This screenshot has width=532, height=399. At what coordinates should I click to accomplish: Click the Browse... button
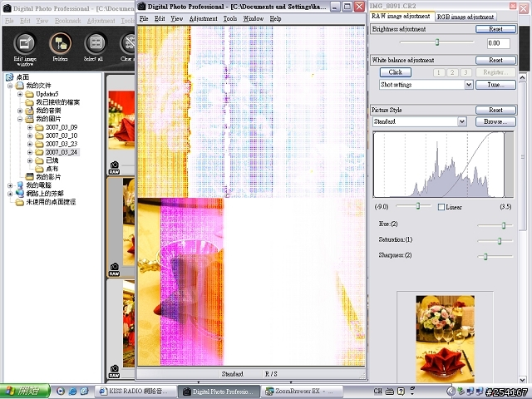495,121
